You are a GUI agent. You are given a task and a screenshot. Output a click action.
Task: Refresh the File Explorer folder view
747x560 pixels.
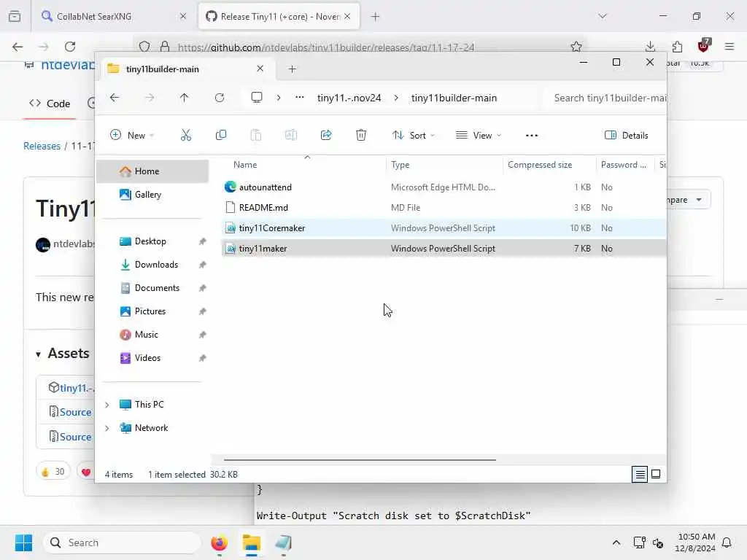(x=220, y=98)
